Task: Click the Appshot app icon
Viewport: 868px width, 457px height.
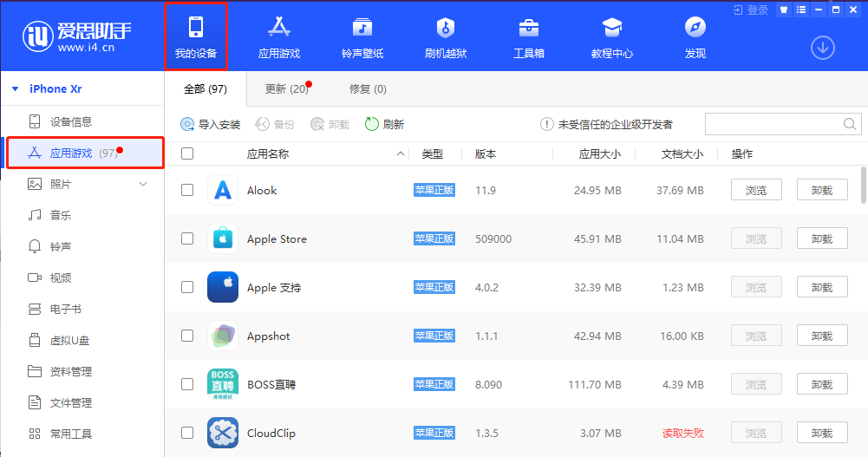Action: click(x=223, y=336)
